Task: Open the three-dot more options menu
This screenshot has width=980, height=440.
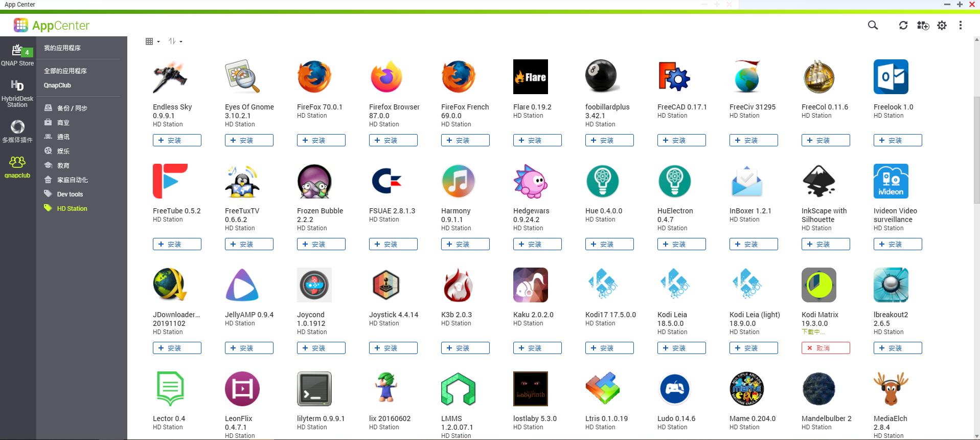Action: click(x=961, y=25)
